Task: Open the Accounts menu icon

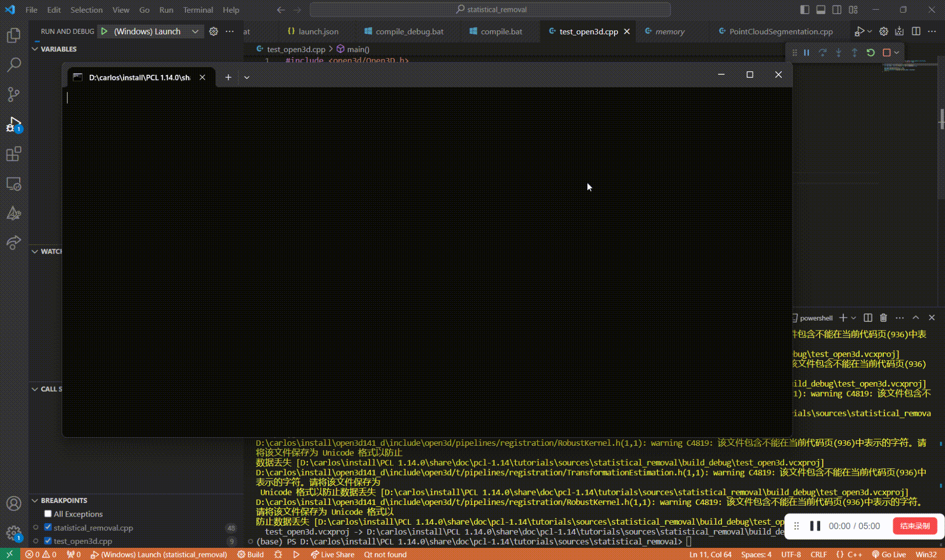Action: click(x=14, y=503)
